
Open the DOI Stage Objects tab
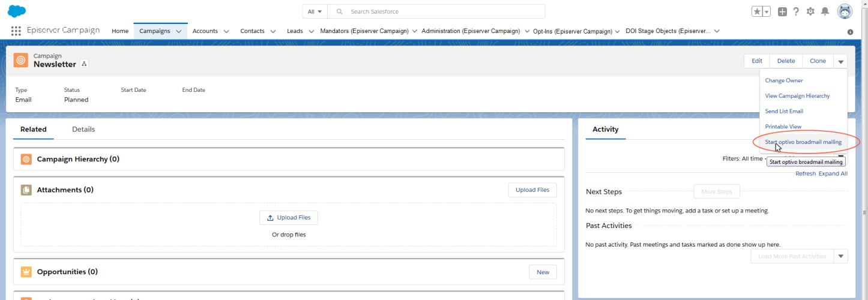(x=668, y=31)
